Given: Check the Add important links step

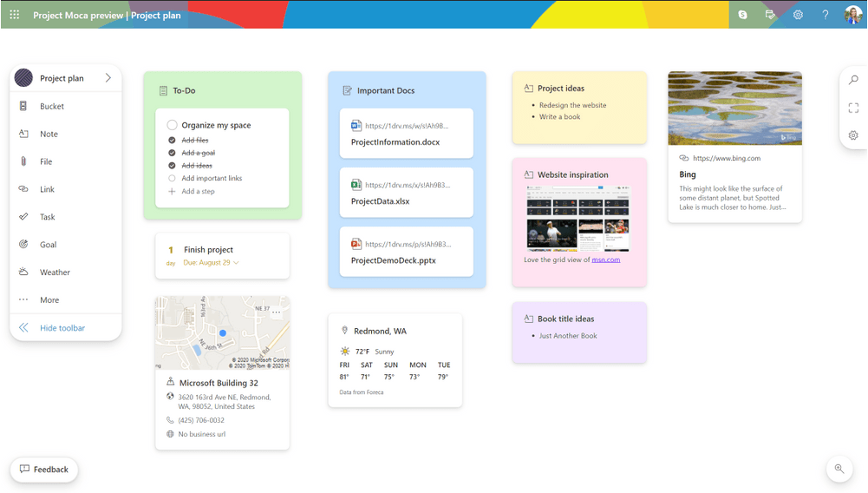Looking at the screenshot, I should (172, 178).
